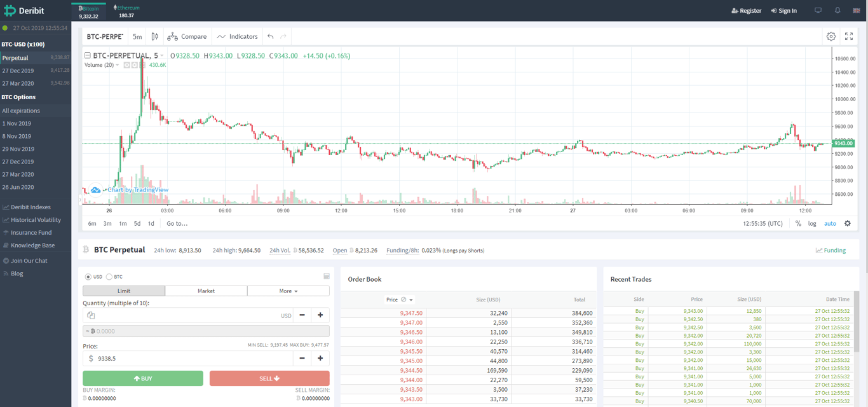This screenshot has width=868, height=407.
Task: Open Deribit Indexes from the sidebar
Action: point(31,207)
